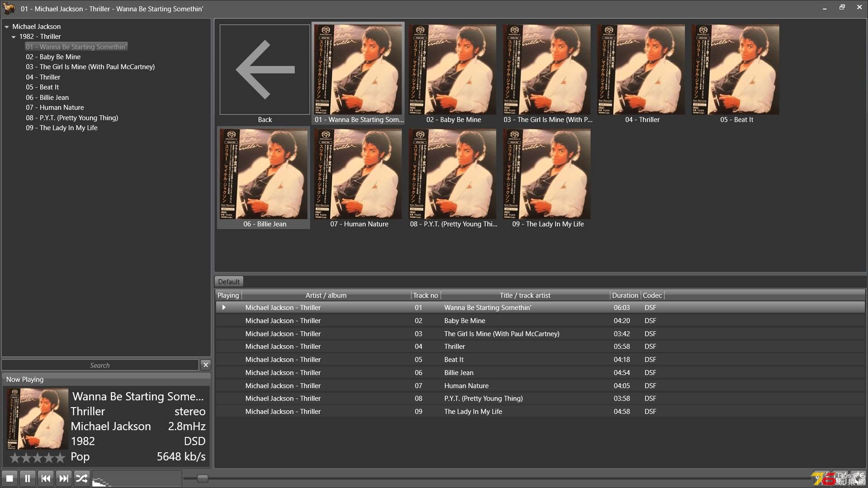868x488 pixels.
Task: Open the 03 - The Girl Is Mine cover tile
Action: [x=547, y=74]
